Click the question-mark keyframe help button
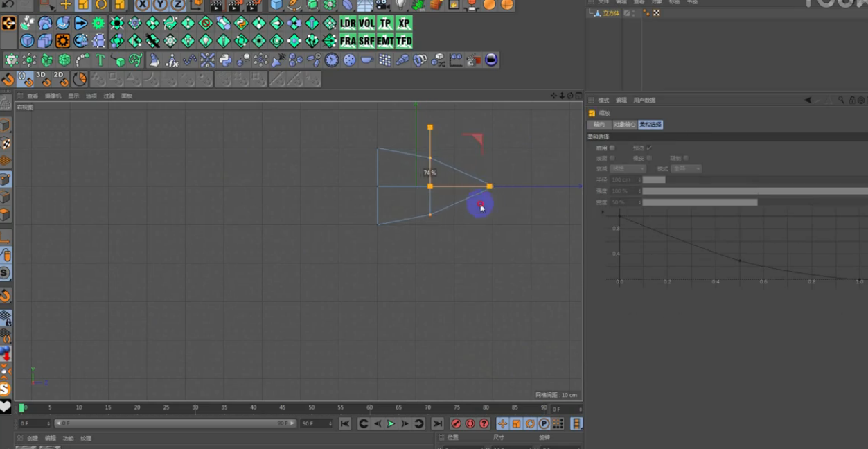 pos(484,423)
